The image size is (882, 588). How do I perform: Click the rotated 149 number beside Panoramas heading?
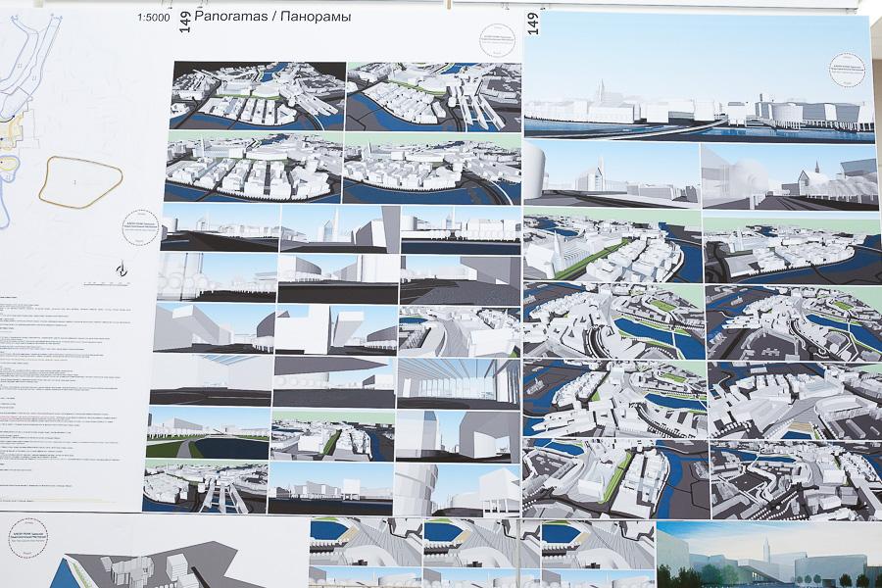(x=183, y=22)
